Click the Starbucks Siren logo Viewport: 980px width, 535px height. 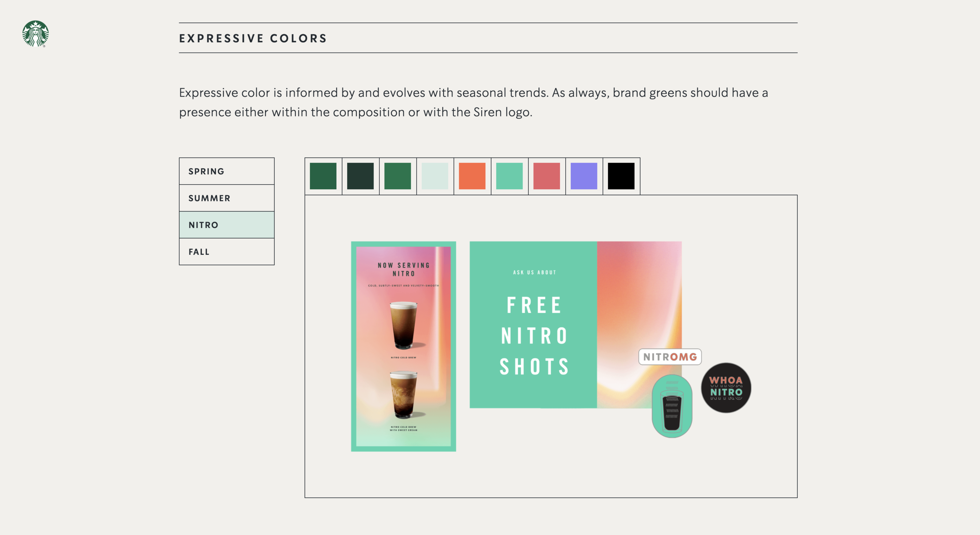point(35,34)
